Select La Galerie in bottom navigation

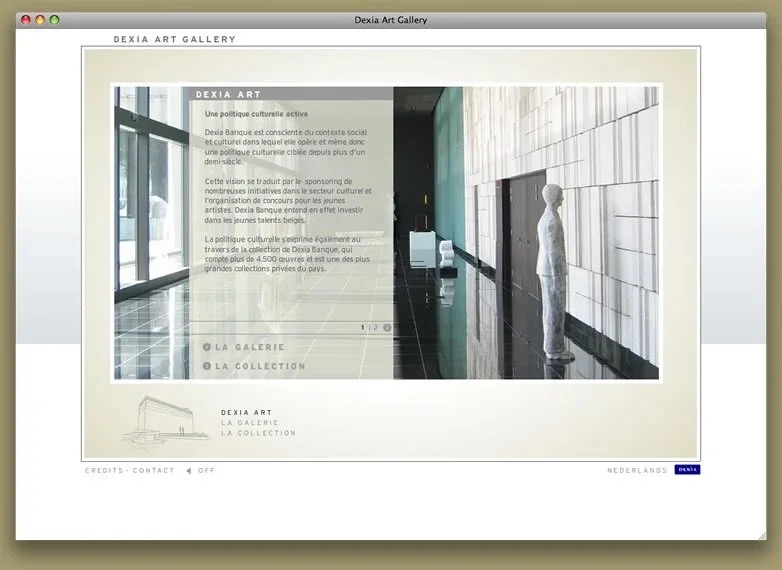point(250,422)
